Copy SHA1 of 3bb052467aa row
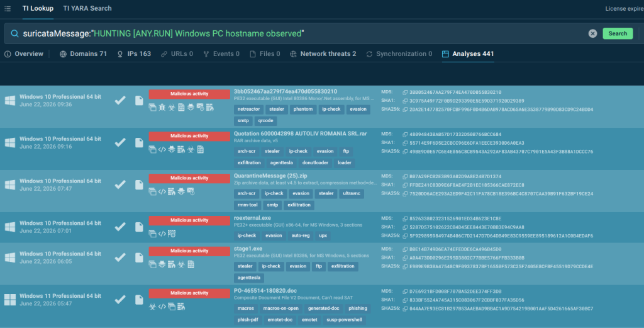 point(405,101)
